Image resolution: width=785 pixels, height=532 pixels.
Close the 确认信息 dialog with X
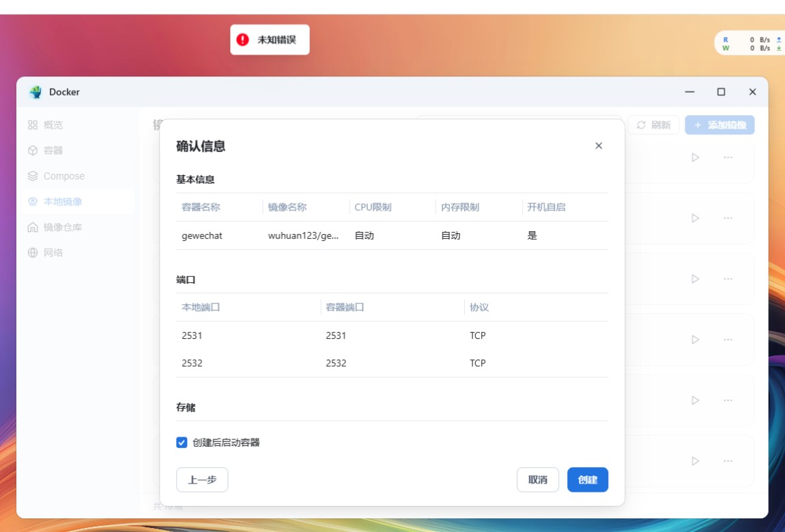[598, 145]
